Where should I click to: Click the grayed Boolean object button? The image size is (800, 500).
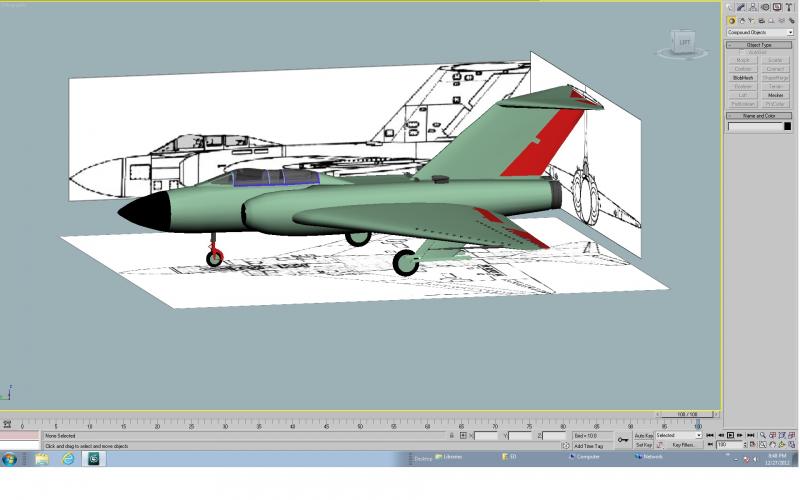pyautogui.click(x=743, y=87)
